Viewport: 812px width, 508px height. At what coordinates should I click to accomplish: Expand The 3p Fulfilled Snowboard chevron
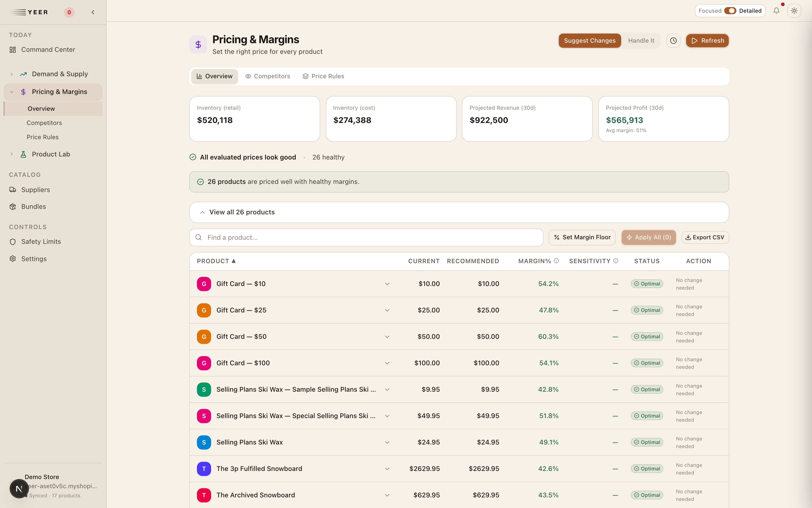click(387, 469)
